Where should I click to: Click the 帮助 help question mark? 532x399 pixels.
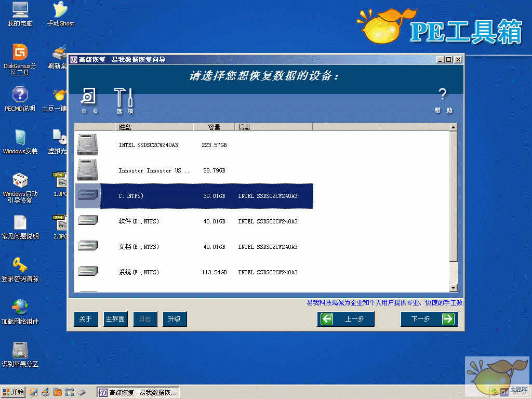point(443,100)
